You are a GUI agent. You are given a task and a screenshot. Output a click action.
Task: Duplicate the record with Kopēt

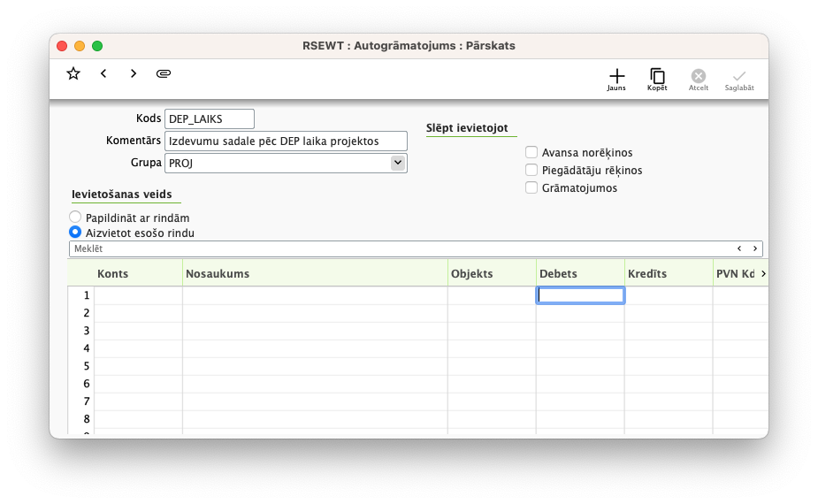click(x=657, y=80)
